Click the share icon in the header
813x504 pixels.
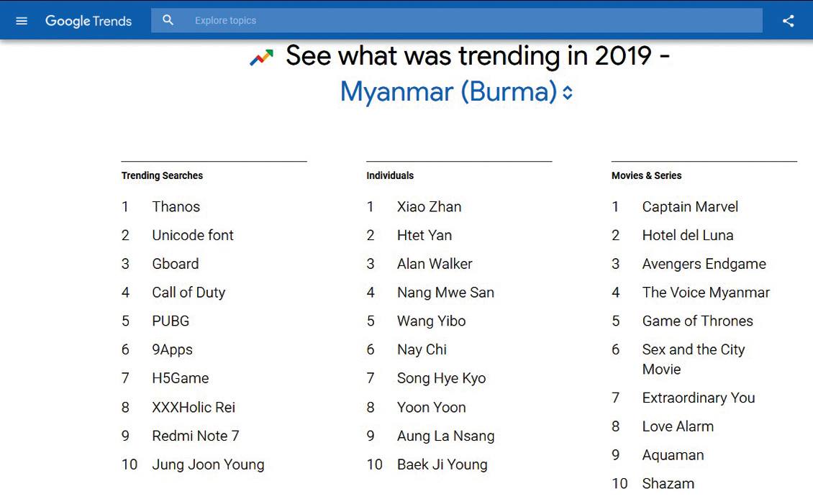pos(788,21)
